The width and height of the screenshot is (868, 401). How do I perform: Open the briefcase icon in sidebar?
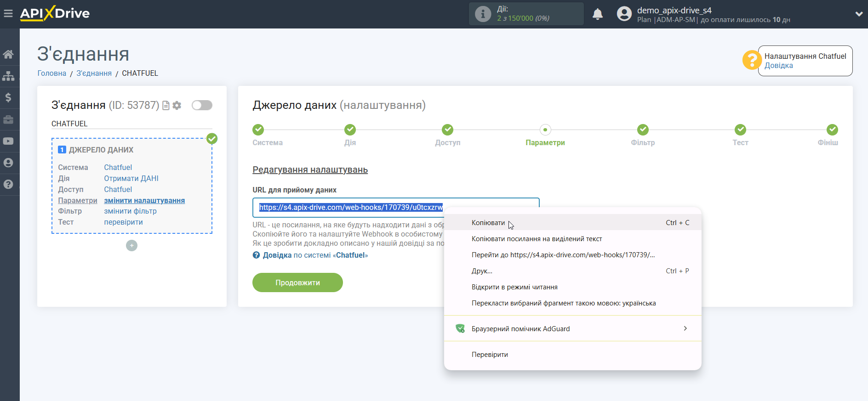click(8, 119)
